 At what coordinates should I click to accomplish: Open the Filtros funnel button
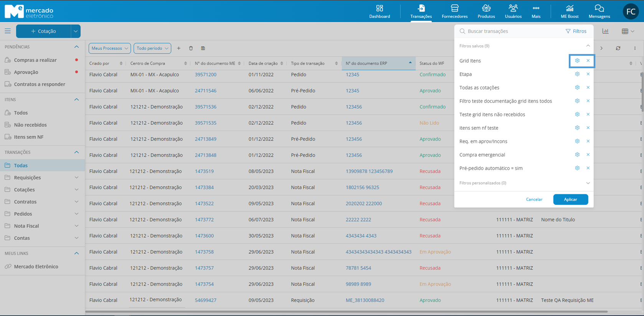pos(576,31)
